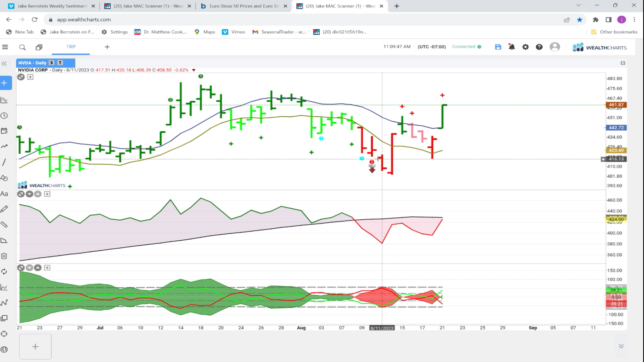Open the clock timeframe tool
Viewport: 644px width, 362px height.
tap(4, 116)
